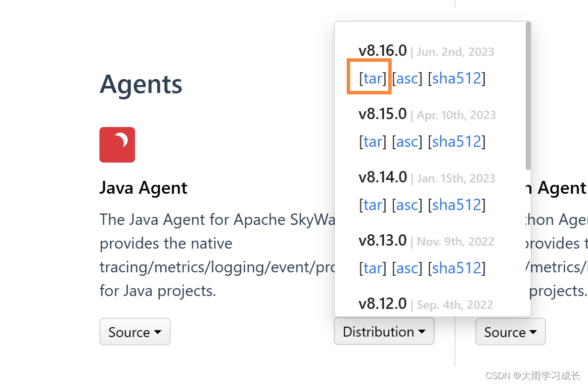Open the v8.16.0 asc signature link

point(407,79)
